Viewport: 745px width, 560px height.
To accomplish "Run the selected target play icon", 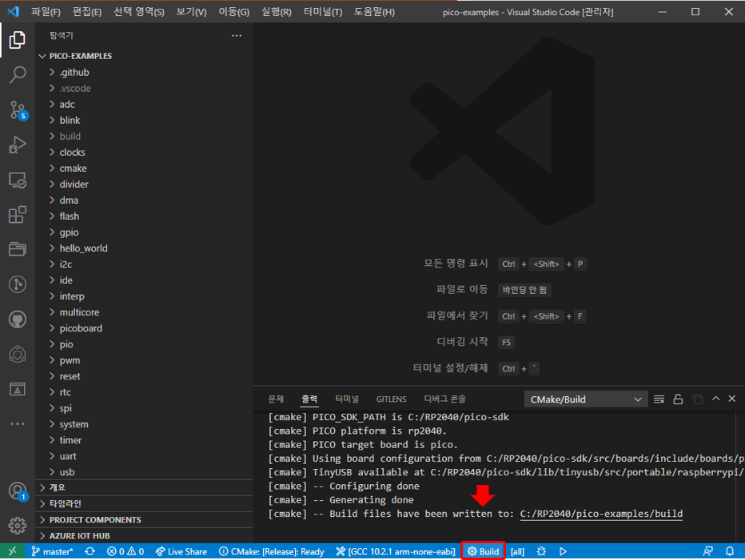I will [x=563, y=551].
